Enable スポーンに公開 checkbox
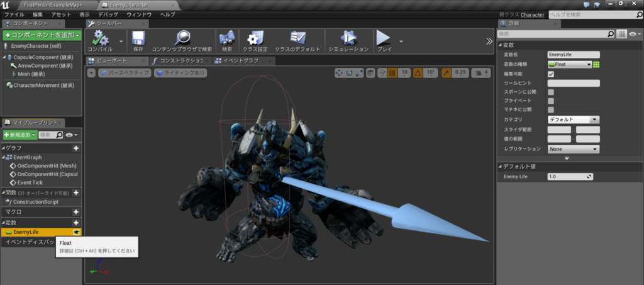The image size is (644, 285). tap(551, 92)
